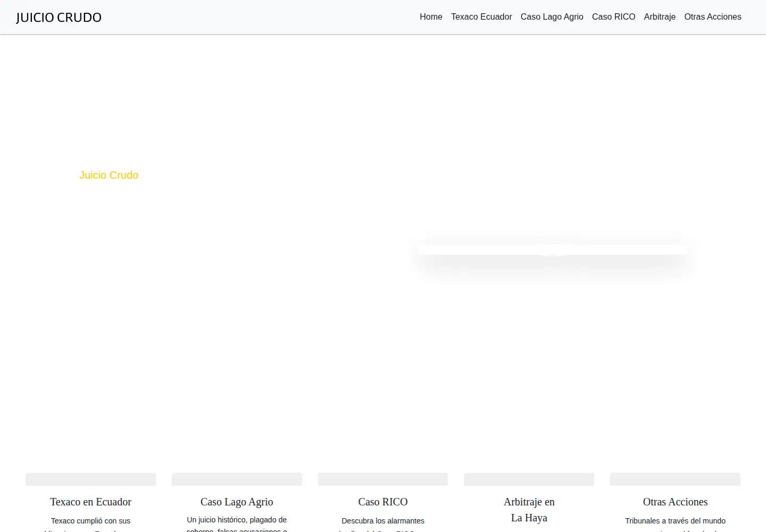766x532 pixels.
Task: Open the Home menu item
Action: (x=431, y=17)
